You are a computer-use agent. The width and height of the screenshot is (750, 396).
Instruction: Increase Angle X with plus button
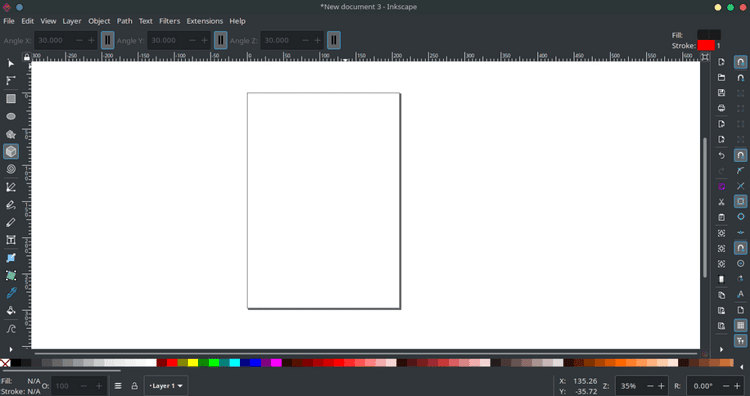point(91,40)
